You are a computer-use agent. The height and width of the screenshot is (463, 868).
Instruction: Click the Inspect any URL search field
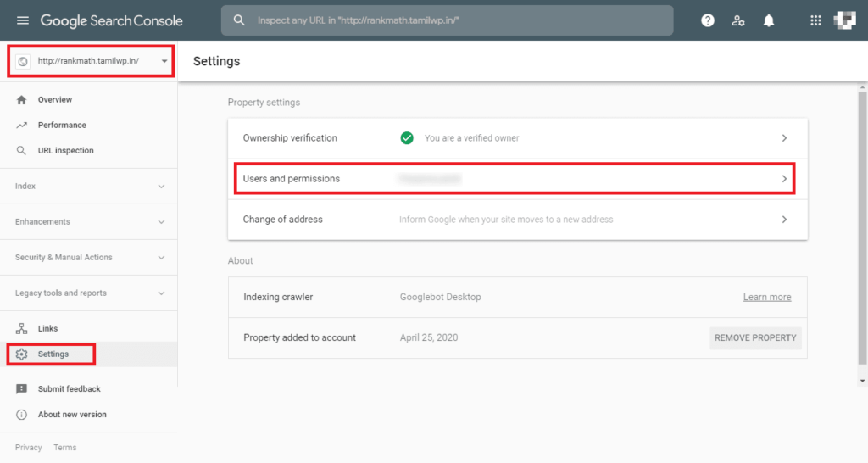click(x=447, y=20)
